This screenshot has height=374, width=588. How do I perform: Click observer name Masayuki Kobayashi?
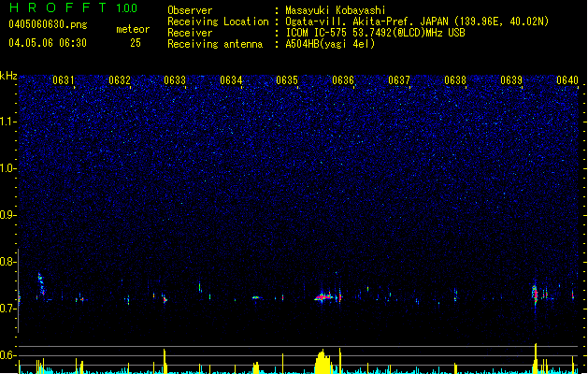coord(336,10)
